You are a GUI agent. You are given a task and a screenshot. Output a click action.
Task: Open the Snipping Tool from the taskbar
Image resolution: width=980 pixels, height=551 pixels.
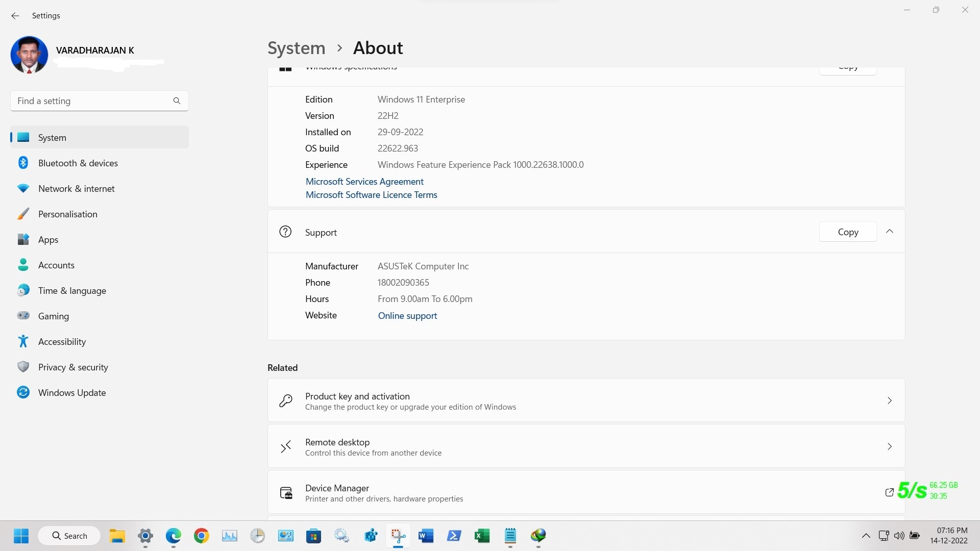[x=398, y=536]
